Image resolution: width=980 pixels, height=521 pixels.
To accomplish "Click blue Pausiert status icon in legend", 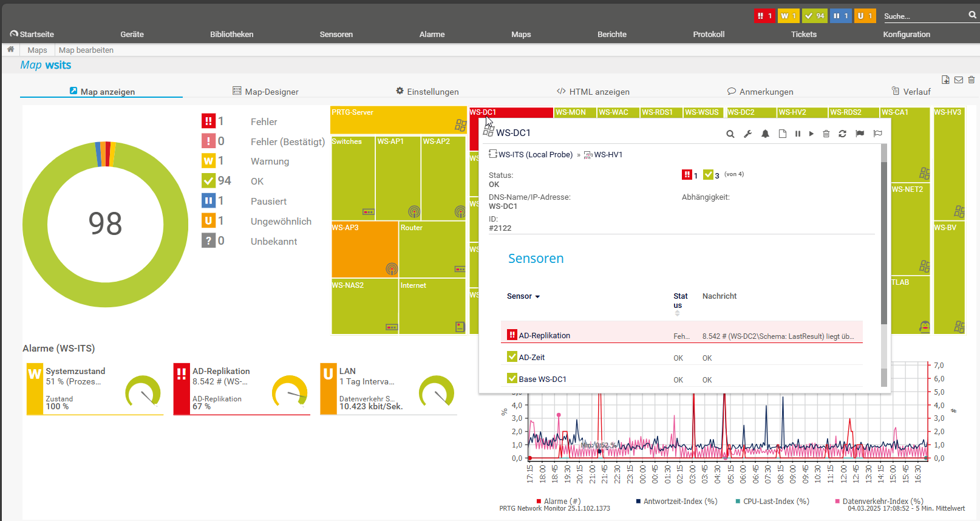I will click(x=209, y=201).
